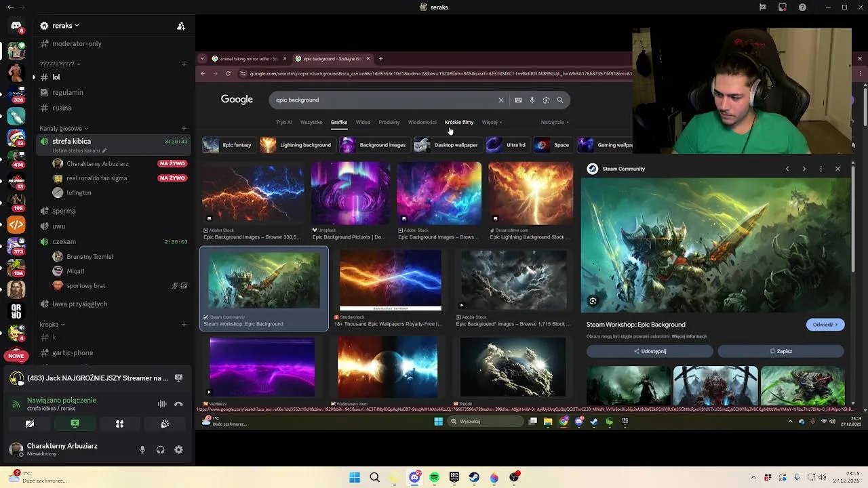The image size is (868, 488).
Task: Expand the Więcej dropdown in Google tabs
Action: (492, 122)
